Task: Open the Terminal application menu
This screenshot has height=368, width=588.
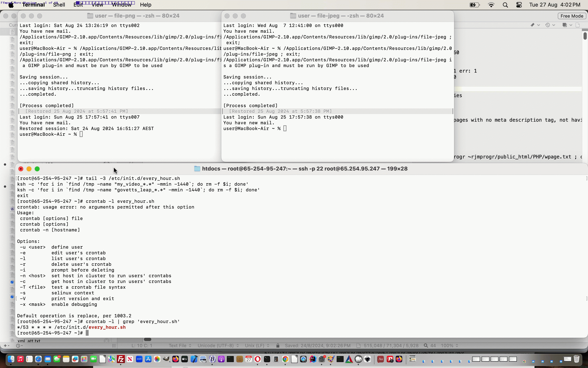Action: click(x=33, y=5)
